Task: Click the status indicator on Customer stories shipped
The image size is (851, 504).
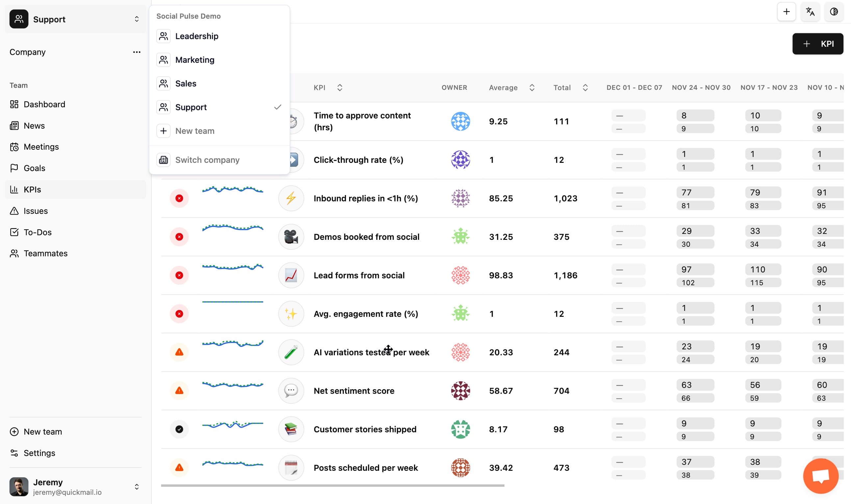Action: [179, 429]
